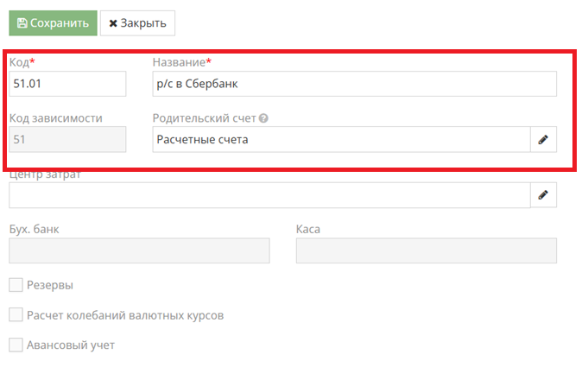
Task: Focus the Код field containing 51.01
Action: (x=67, y=84)
